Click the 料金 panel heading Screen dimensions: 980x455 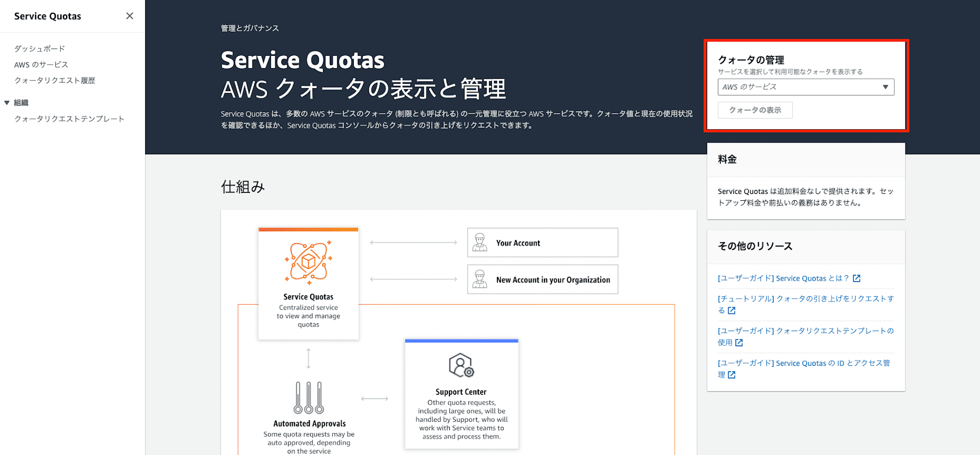click(x=727, y=159)
